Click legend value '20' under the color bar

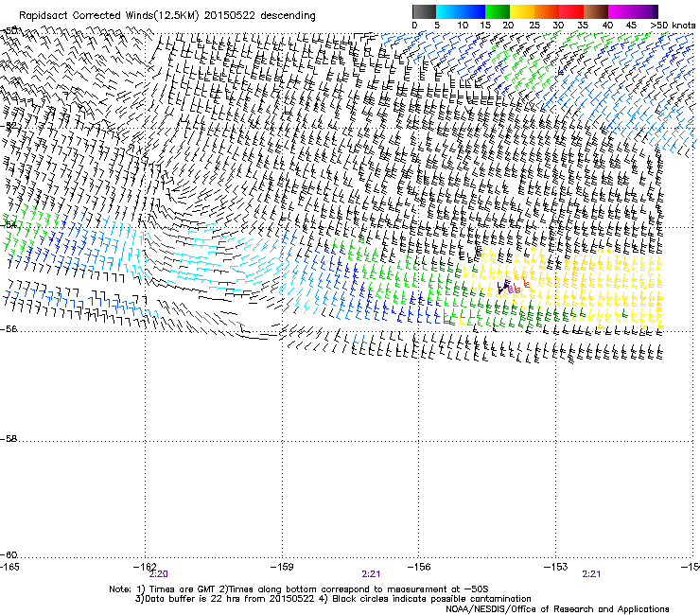click(508, 26)
